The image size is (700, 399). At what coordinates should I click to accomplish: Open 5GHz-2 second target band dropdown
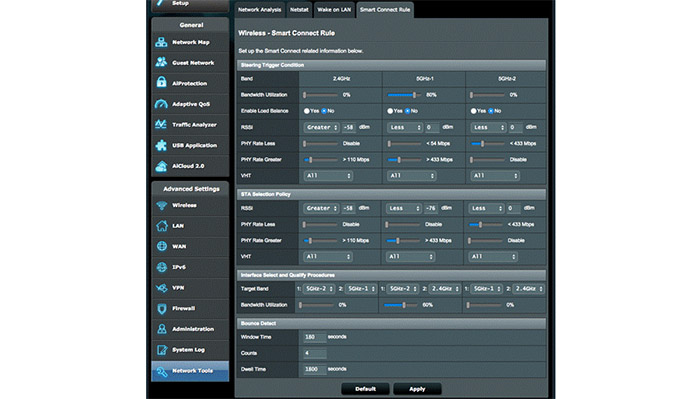pyautogui.click(x=529, y=289)
